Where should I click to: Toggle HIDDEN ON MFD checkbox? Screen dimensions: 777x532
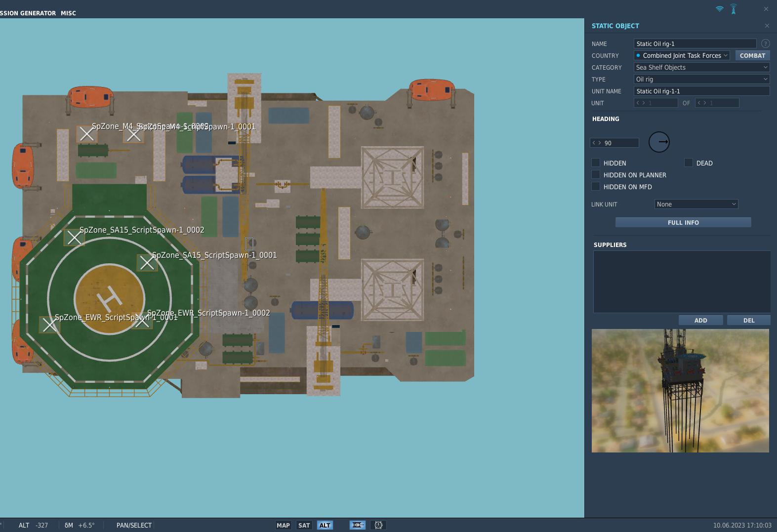tap(596, 187)
